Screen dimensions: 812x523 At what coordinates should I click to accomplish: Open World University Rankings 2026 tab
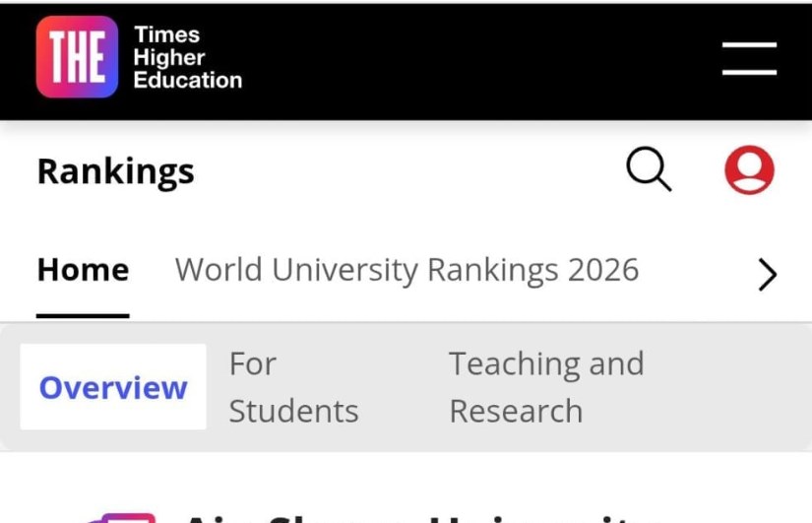(x=406, y=270)
